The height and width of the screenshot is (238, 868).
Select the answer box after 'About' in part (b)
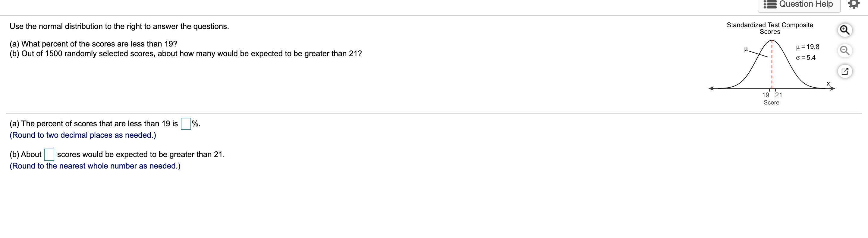[x=49, y=155]
